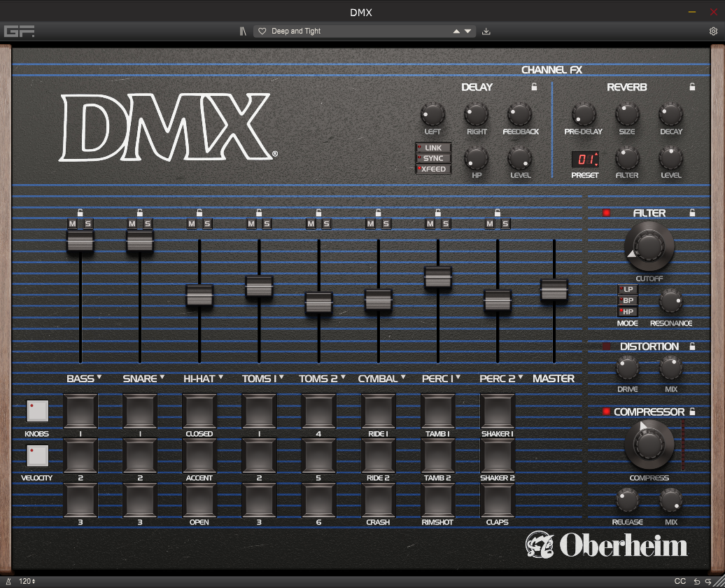Click the Master volume fader handle

coord(554,290)
